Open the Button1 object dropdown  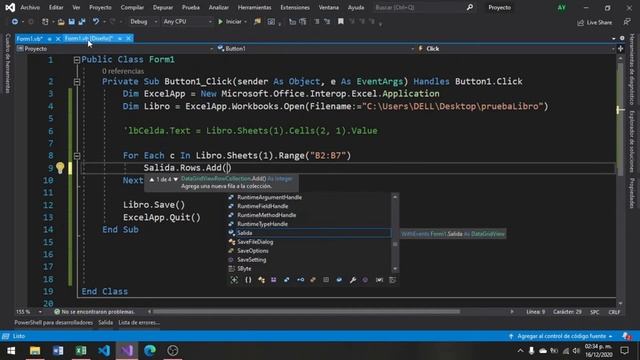(x=315, y=49)
